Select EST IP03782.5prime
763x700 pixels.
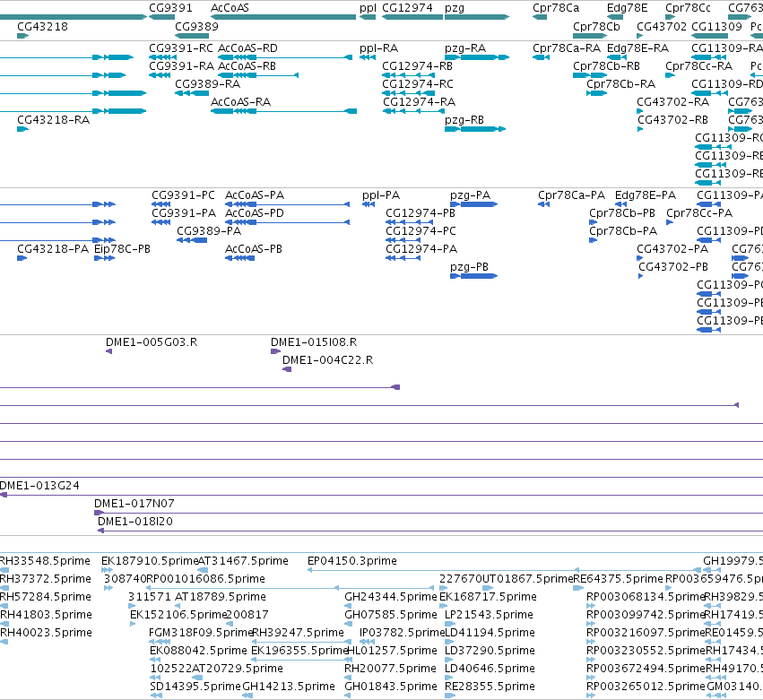(403, 633)
